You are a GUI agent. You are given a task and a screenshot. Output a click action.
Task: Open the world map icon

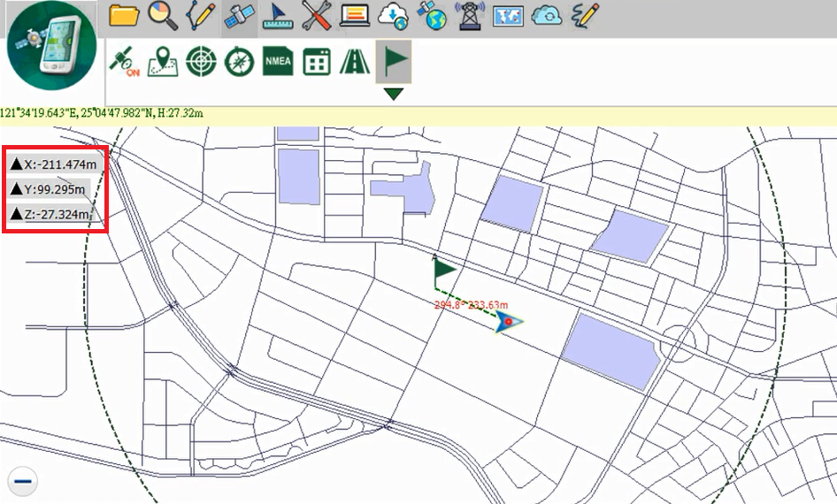pos(509,16)
